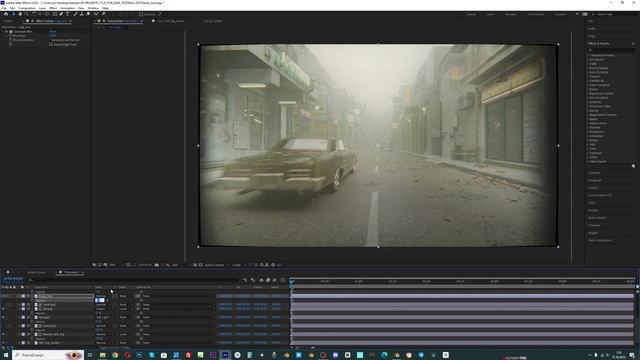
Task: Click the label color of the Soft Light layer
Action: tap(23, 317)
